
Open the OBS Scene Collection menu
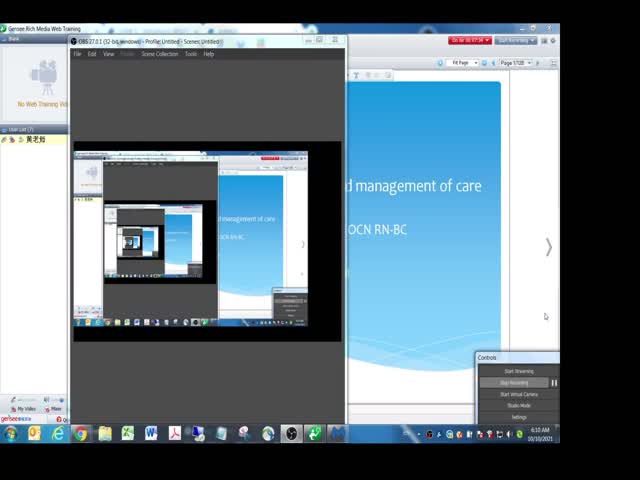pyautogui.click(x=160, y=54)
